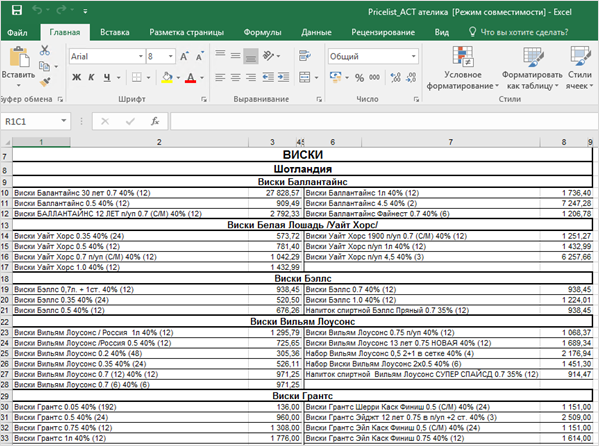The height and width of the screenshot is (446, 599).
Task: Toggle underline Ч formatting
Action: pos(107,78)
